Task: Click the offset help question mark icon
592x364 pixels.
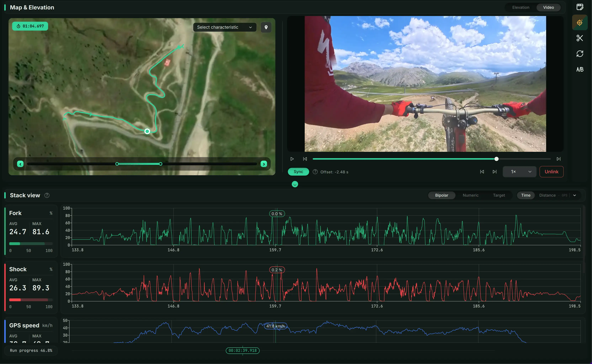Action: tap(315, 172)
